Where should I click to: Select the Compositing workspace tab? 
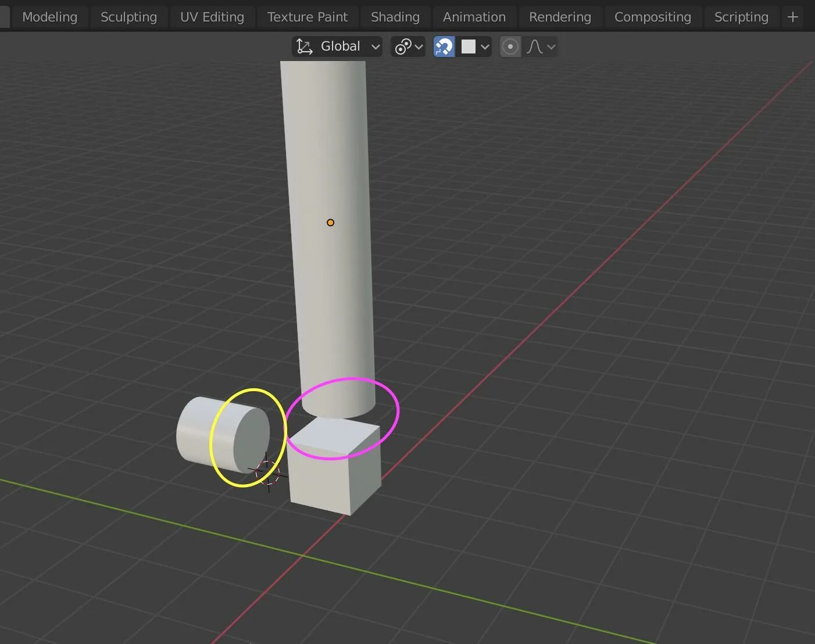click(x=653, y=17)
